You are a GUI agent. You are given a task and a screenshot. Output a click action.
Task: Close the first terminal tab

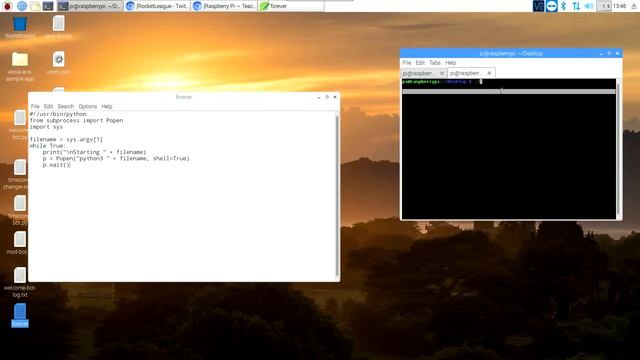click(442, 73)
